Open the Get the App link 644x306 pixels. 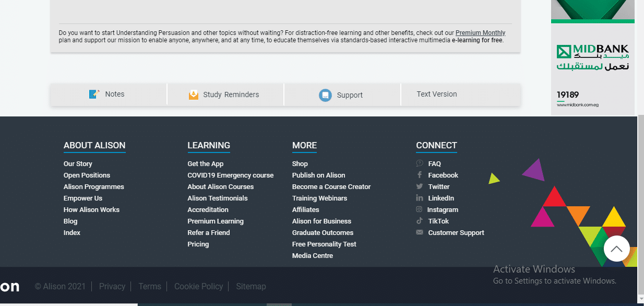pos(206,163)
